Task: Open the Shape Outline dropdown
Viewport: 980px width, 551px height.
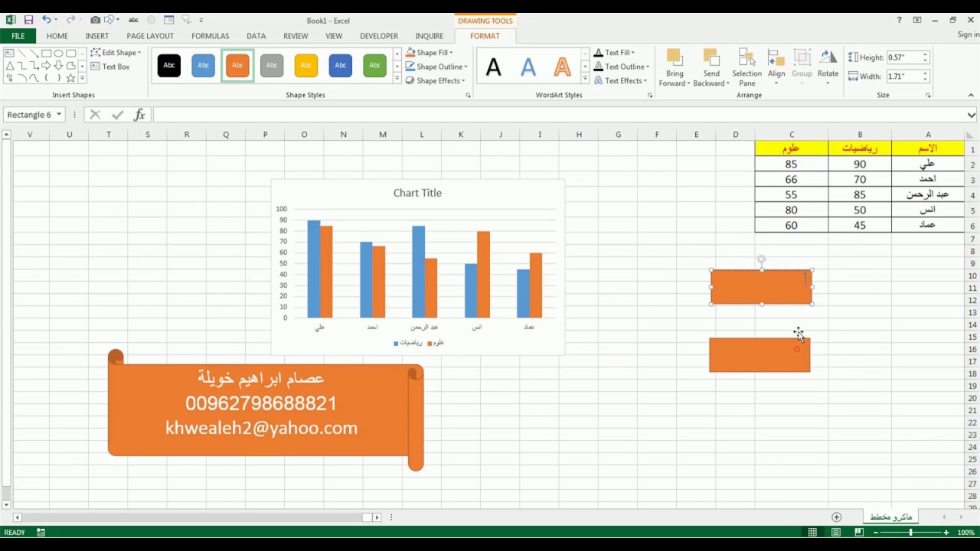Action: click(x=436, y=67)
